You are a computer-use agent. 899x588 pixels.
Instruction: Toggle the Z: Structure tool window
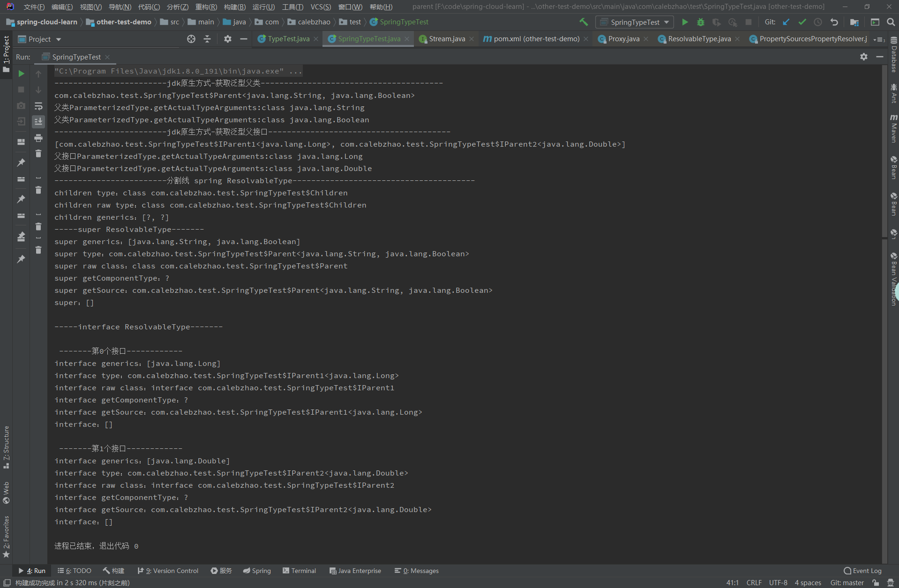coord(6,447)
